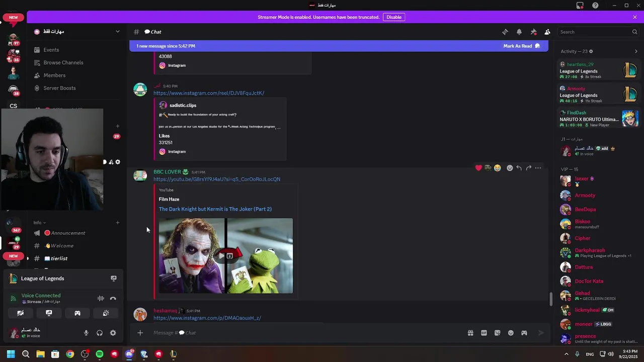This screenshot has height=362, width=644.
Task: Open the GIF picker
Action: point(484,333)
